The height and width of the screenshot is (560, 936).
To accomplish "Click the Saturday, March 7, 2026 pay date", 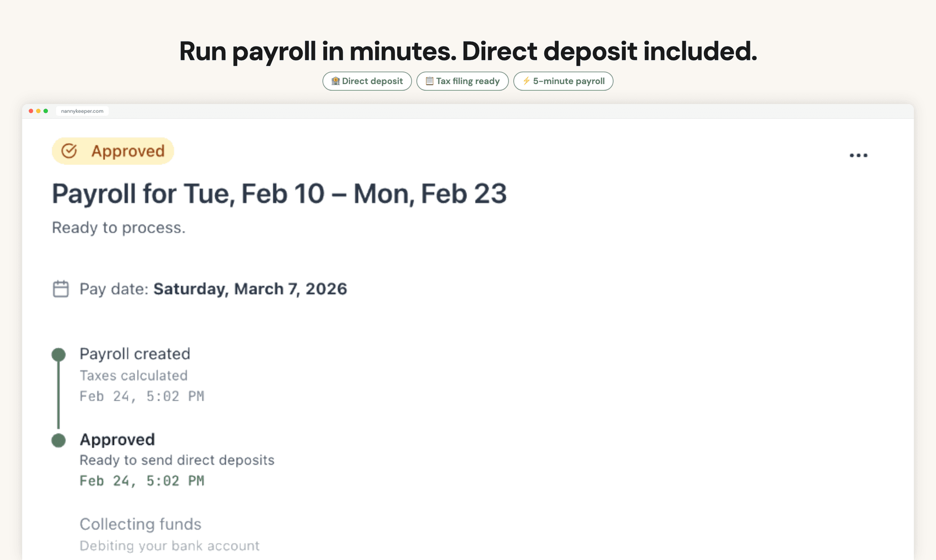I will pos(250,289).
